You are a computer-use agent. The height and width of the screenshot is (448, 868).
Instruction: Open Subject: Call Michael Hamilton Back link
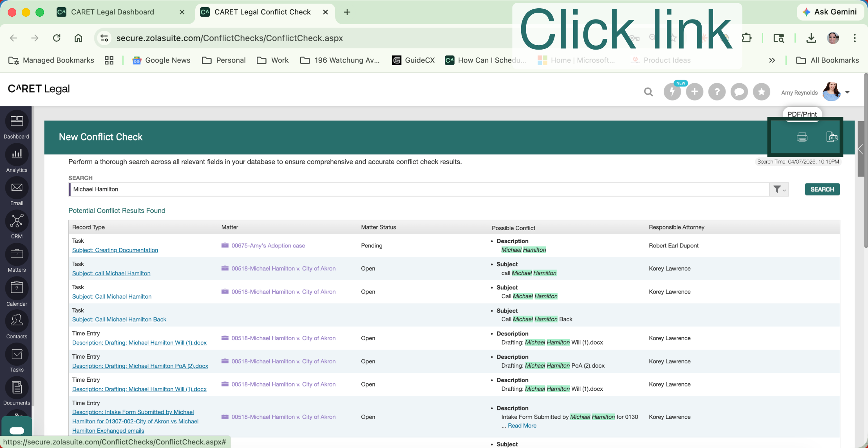tap(119, 320)
